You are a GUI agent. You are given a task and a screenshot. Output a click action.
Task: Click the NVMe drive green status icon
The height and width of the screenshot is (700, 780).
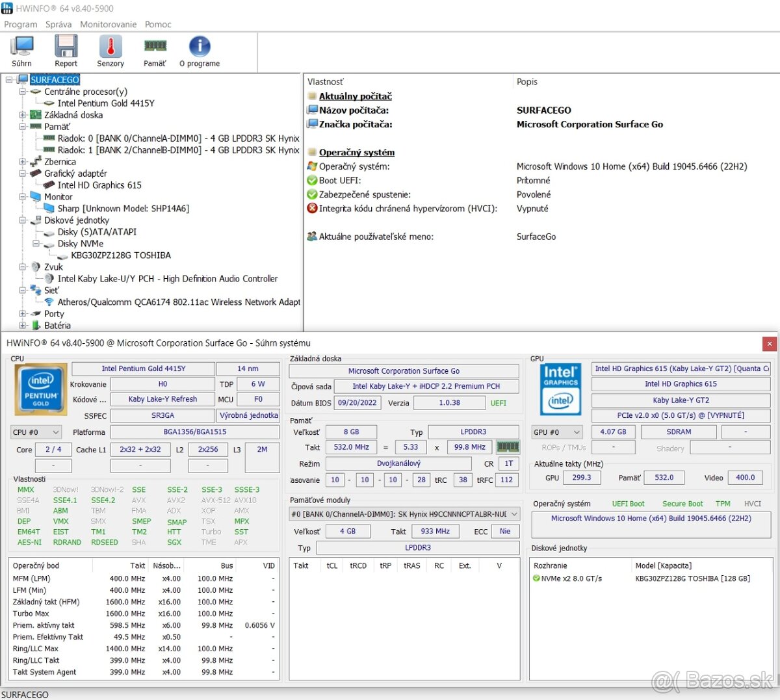pos(537,578)
